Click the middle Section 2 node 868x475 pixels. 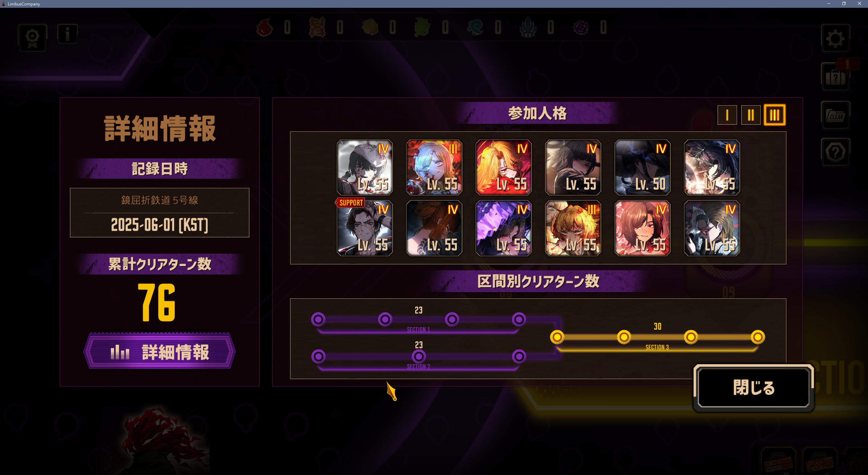point(419,356)
